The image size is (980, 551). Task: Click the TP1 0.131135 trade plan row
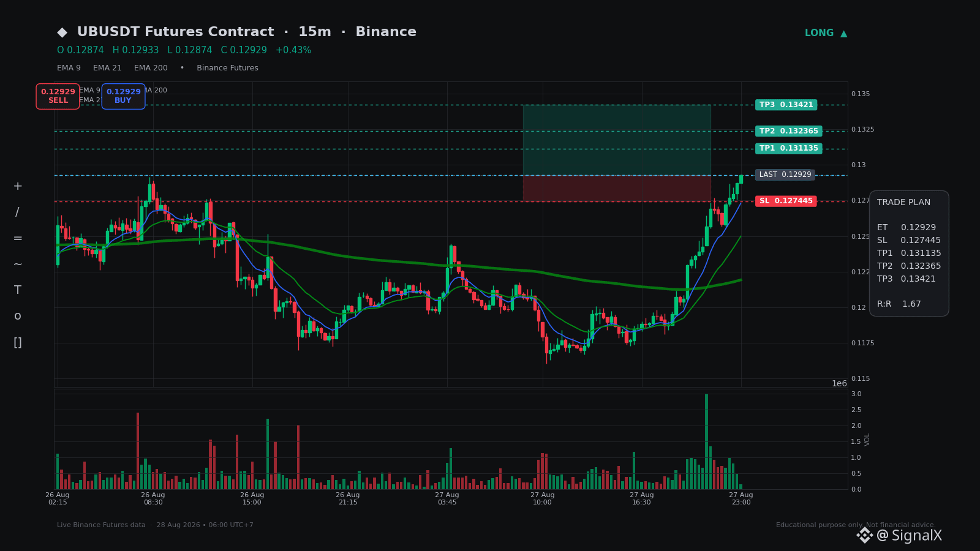tap(909, 253)
